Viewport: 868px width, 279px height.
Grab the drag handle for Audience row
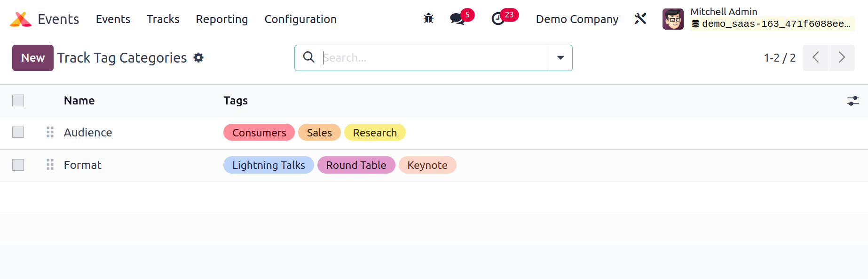tap(50, 132)
